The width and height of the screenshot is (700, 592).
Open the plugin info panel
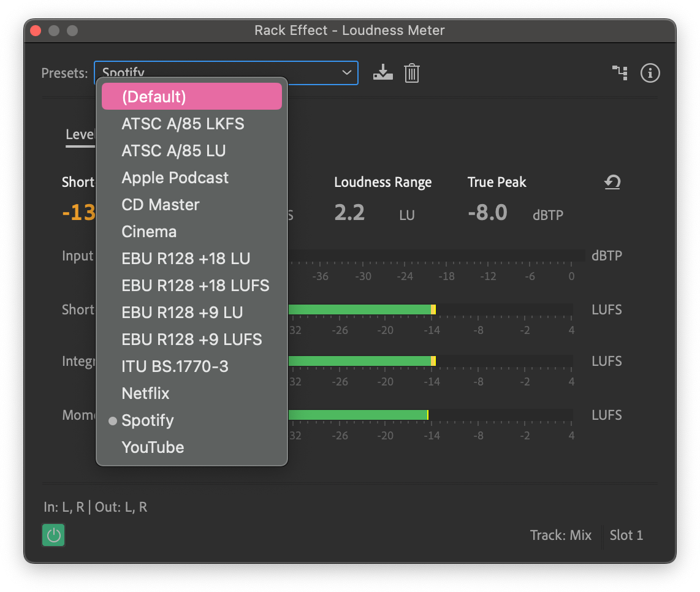(650, 73)
